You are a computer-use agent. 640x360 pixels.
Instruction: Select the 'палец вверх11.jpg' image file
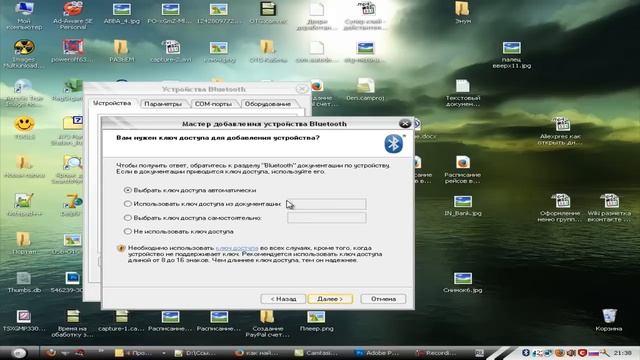point(511,55)
